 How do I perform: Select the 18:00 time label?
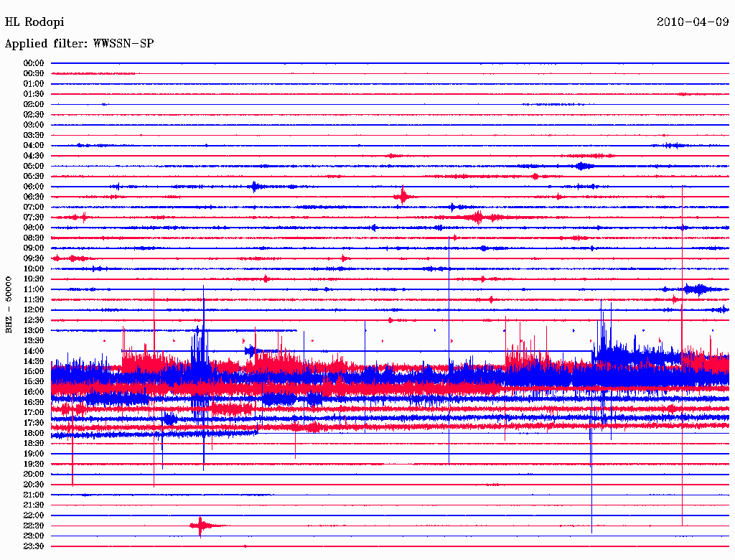(x=34, y=434)
